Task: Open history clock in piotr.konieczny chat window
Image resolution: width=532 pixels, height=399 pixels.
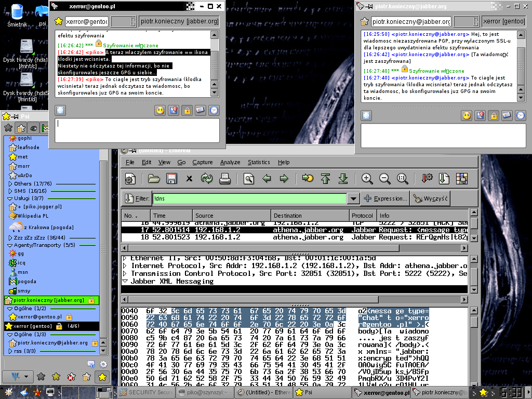Action: coord(521,116)
